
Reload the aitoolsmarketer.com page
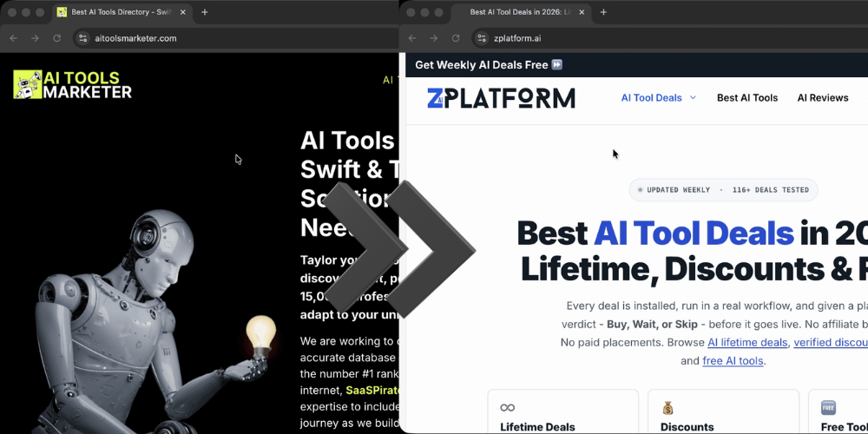coord(56,38)
